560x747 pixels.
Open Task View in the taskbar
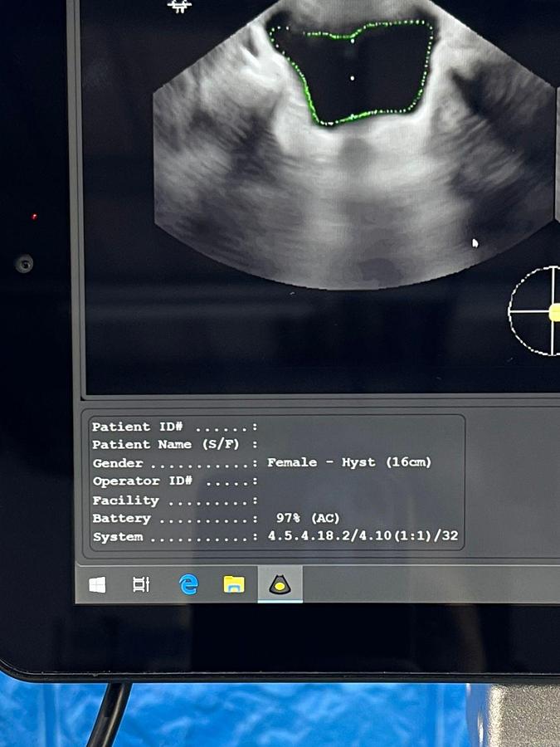point(141,584)
